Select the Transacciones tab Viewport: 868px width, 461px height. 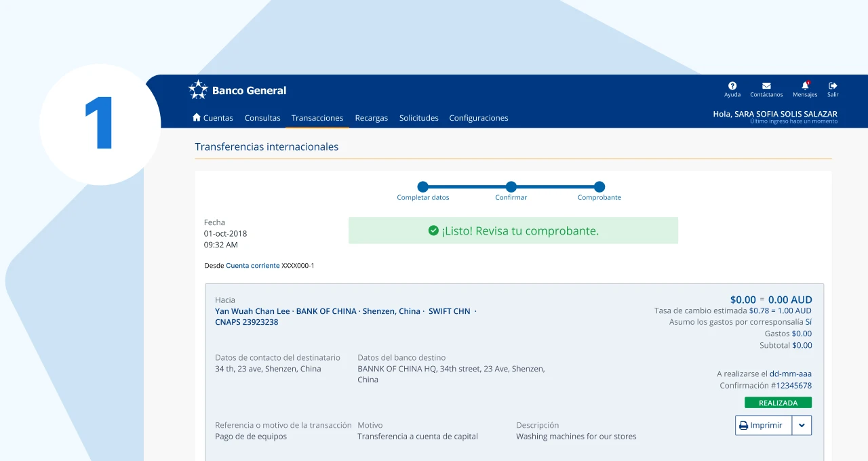pos(317,118)
